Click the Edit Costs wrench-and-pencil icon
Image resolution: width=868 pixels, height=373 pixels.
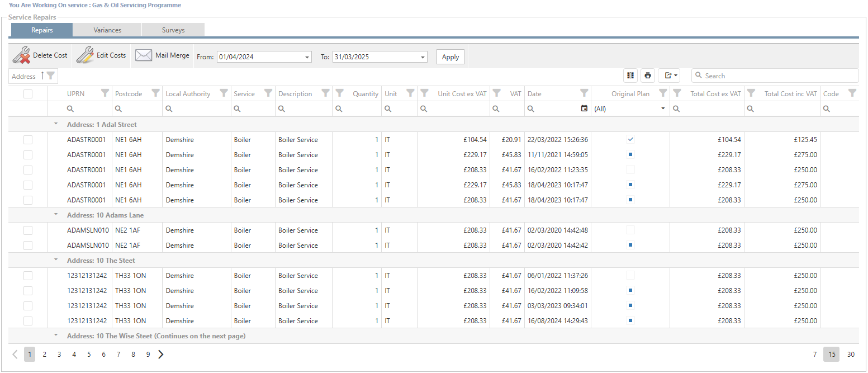[x=85, y=55]
